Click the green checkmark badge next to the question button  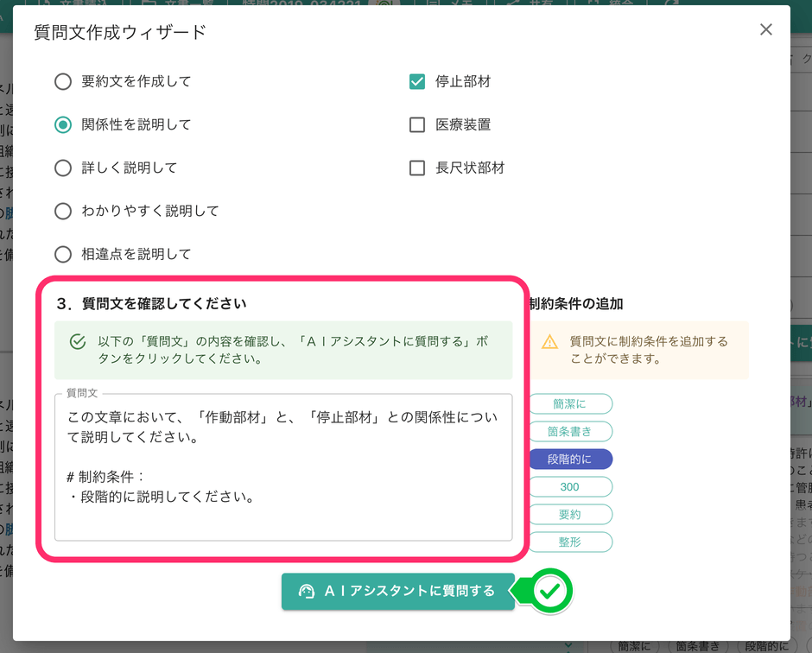tap(549, 591)
